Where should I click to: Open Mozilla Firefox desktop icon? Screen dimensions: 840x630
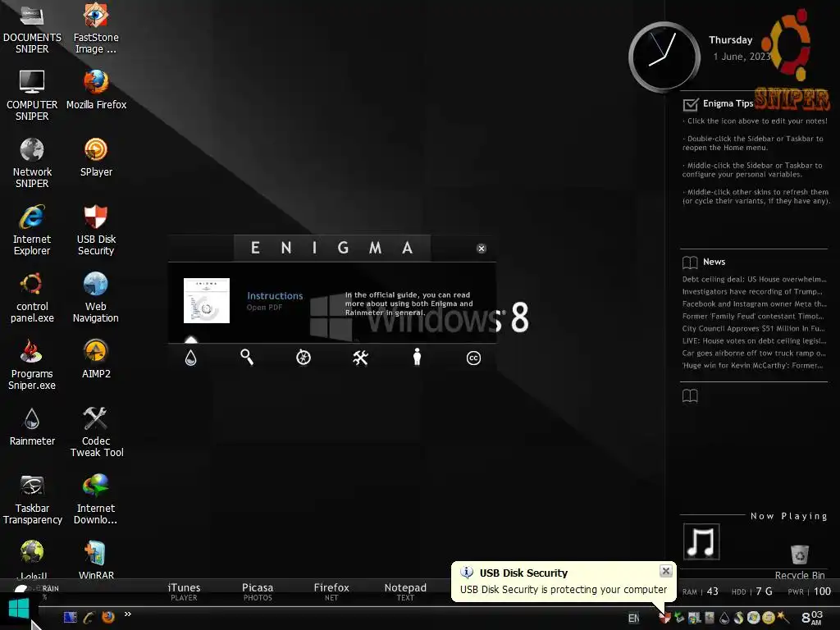click(96, 89)
